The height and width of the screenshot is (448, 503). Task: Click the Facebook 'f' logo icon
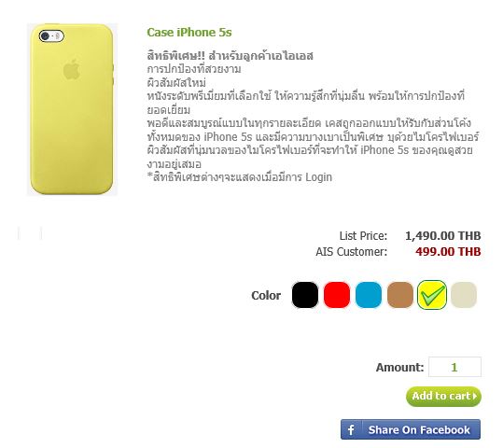pyautogui.click(x=351, y=429)
